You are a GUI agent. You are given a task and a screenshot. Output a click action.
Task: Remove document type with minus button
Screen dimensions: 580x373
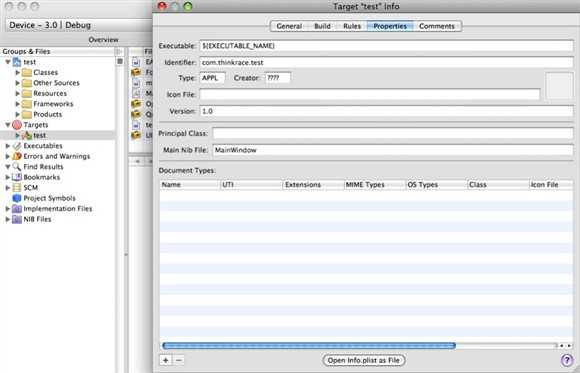(x=179, y=360)
